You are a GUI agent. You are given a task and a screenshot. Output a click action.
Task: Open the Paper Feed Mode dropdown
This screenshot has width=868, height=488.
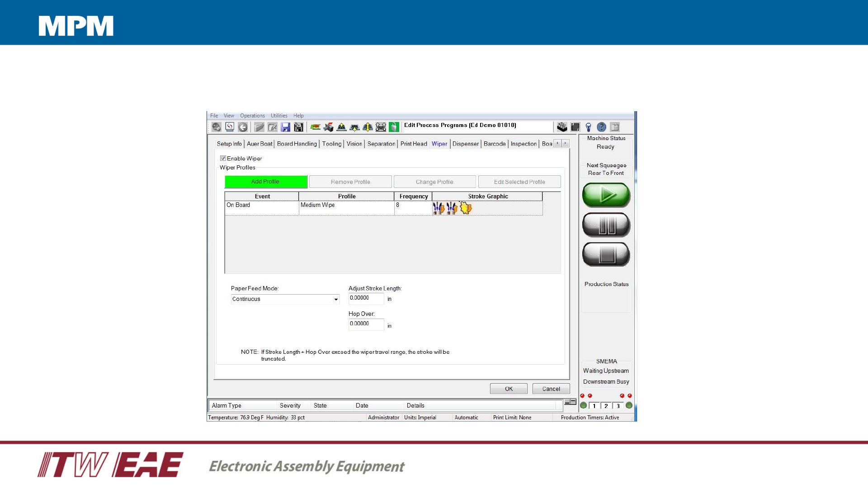(x=335, y=299)
